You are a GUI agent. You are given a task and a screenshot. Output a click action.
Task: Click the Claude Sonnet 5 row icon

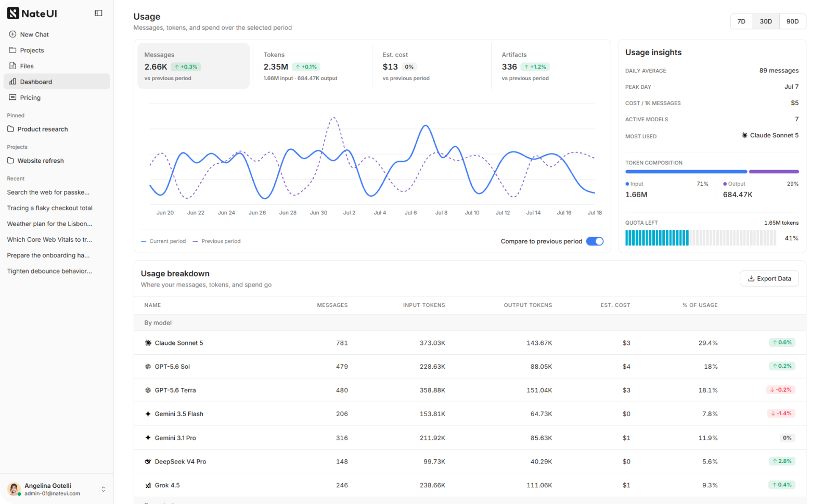(148, 343)
